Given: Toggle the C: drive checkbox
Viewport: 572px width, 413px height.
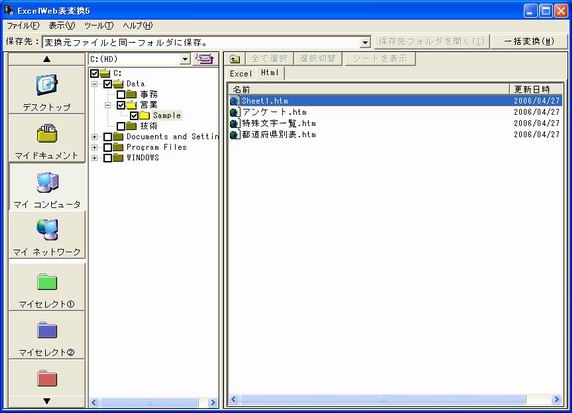Looking at the screenshot, I should (94, 73).
